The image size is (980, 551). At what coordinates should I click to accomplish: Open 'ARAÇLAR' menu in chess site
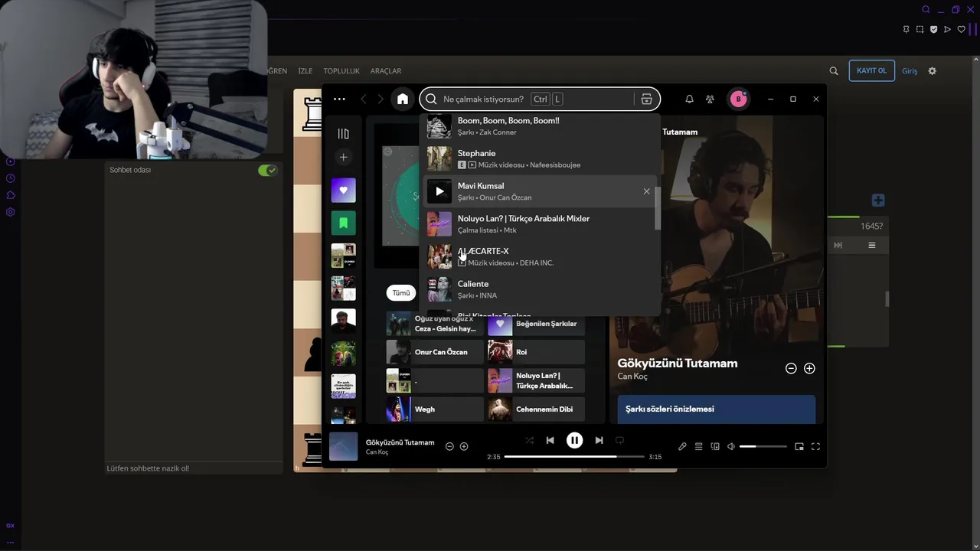386,71
